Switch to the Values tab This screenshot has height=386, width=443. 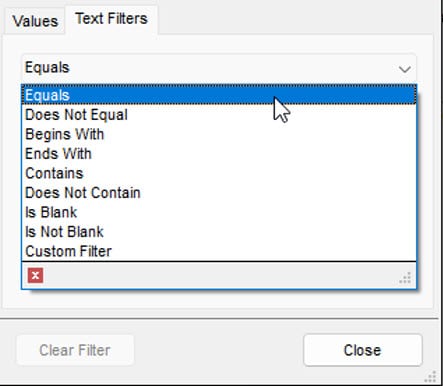click(x=35, y=21)
